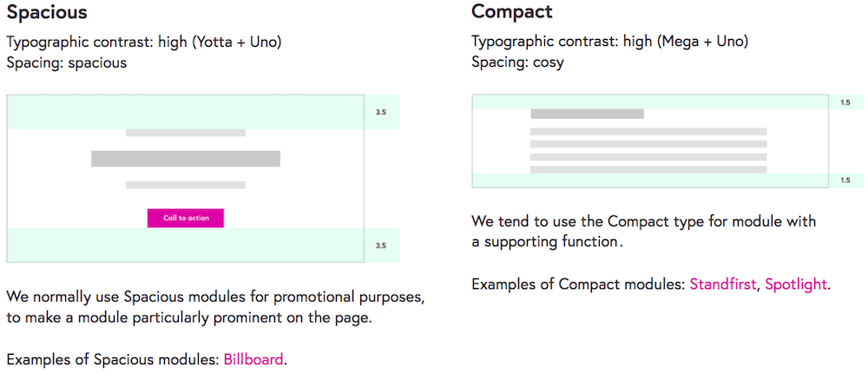The width and height of the screenshot is (868, 373).
Task: Click the bottom 3.5 spacing label
Action: point(380,245)
